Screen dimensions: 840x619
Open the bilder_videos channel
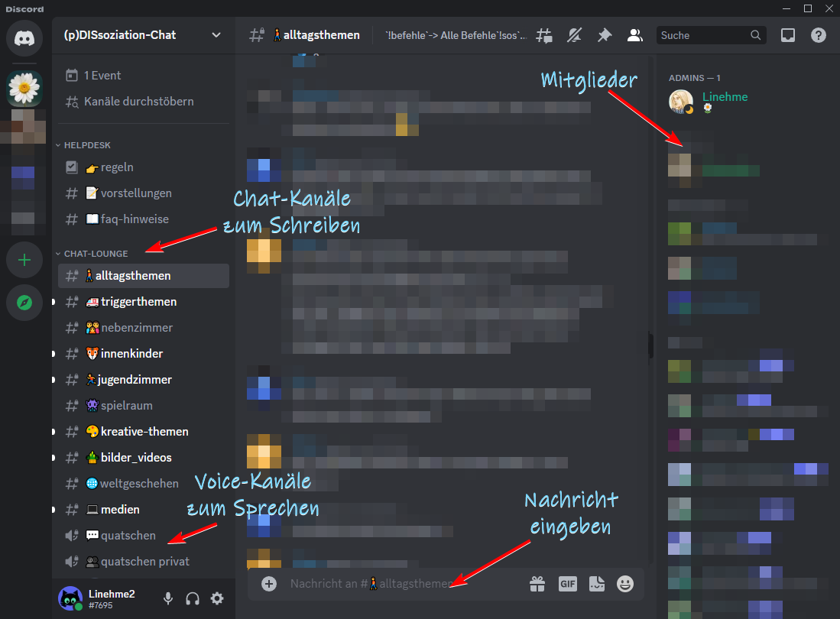coord(144,458)
